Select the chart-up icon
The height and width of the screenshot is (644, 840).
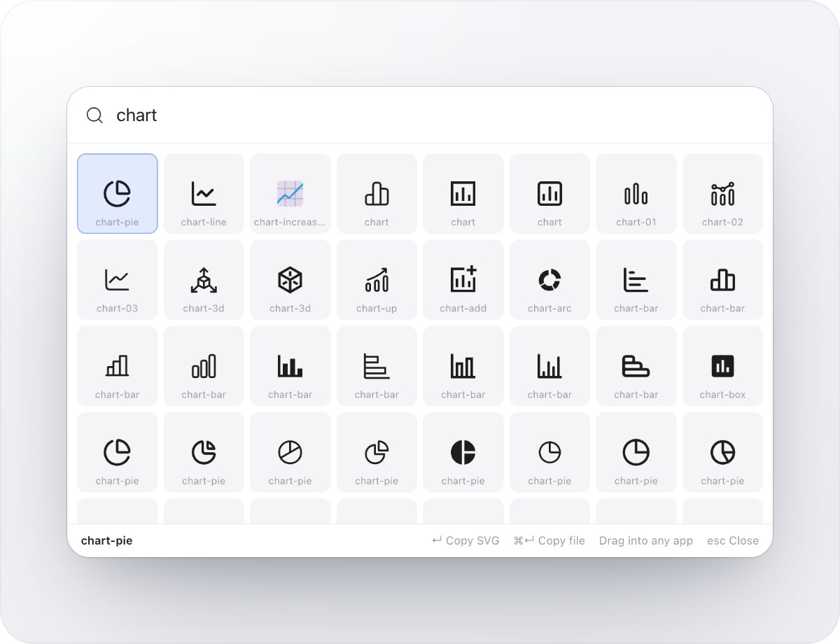pos(377,280)
